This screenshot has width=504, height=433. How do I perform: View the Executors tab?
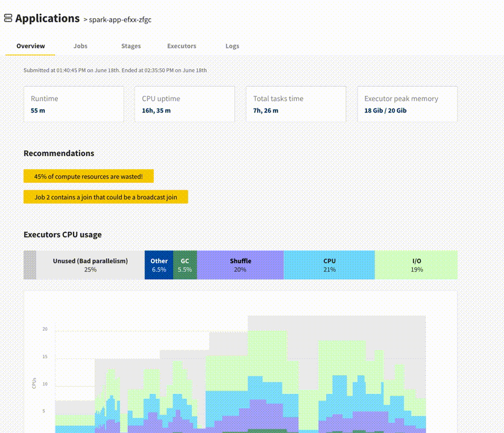tap(181, 46)
